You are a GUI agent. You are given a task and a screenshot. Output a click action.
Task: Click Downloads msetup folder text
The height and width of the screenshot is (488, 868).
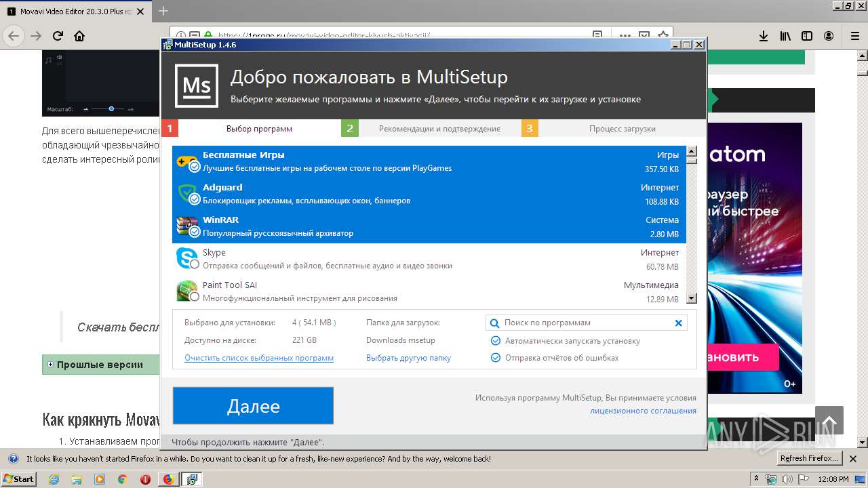pos(401,340)
